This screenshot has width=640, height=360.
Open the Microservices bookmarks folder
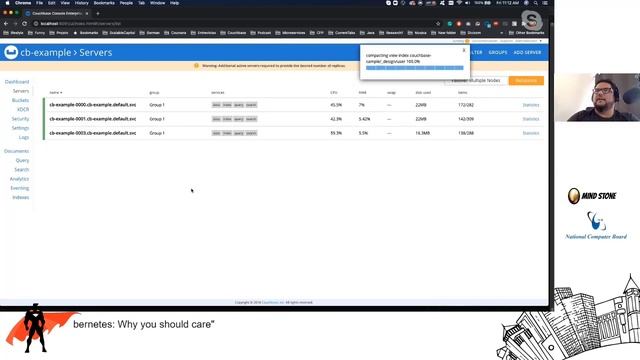pyautogui.click(x=291, y=33)
